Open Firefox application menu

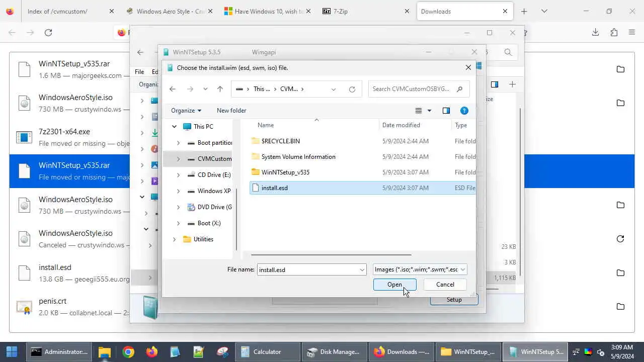[632, 33]
